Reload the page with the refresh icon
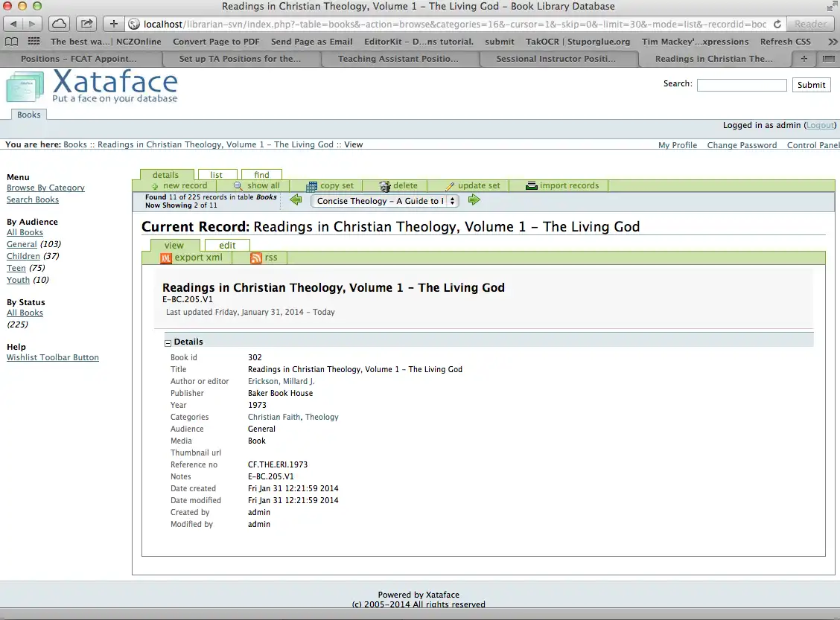 [x=777, y=24]
